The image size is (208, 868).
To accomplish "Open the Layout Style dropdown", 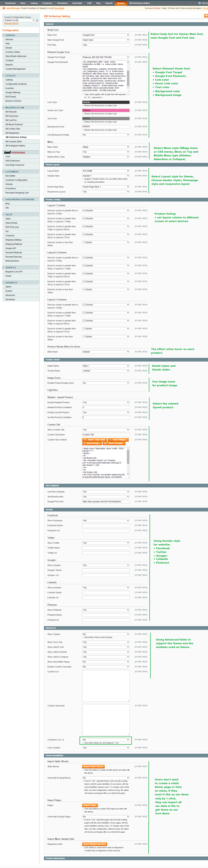I will click(x=106, y=171).
